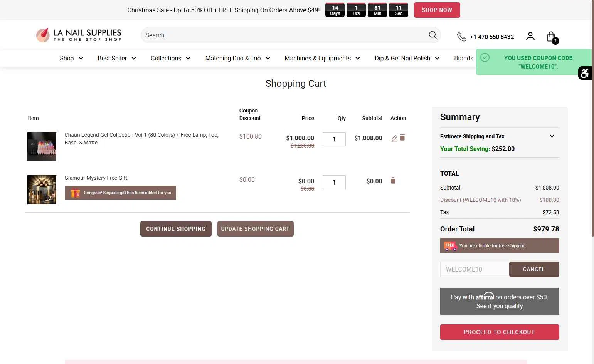The image size is (594, 364).
Task: Click the Shop Now sale button
Action: click(x=437, y=10)
